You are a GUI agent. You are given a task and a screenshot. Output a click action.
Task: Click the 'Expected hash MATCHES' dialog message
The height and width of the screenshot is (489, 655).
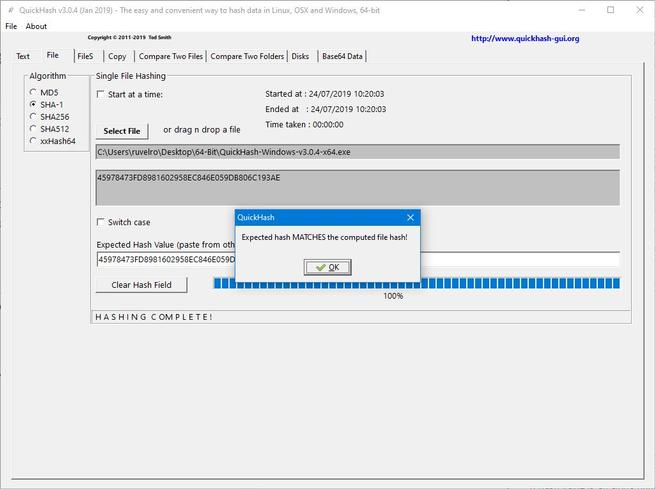324,237
